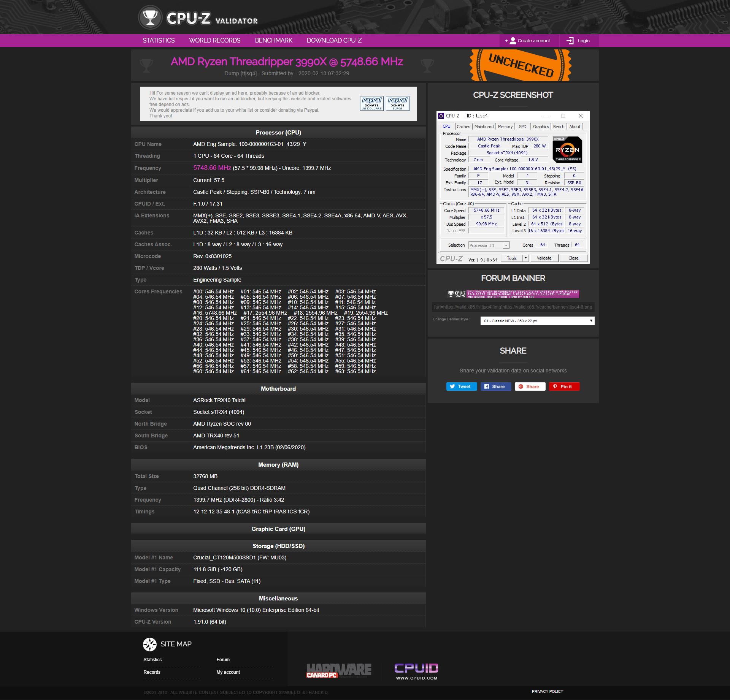Screen dimensions: 730x700
Task: Click the core #16: 5748.66 MHz entry
Action: pyautogui.click(x=215, y=313)
